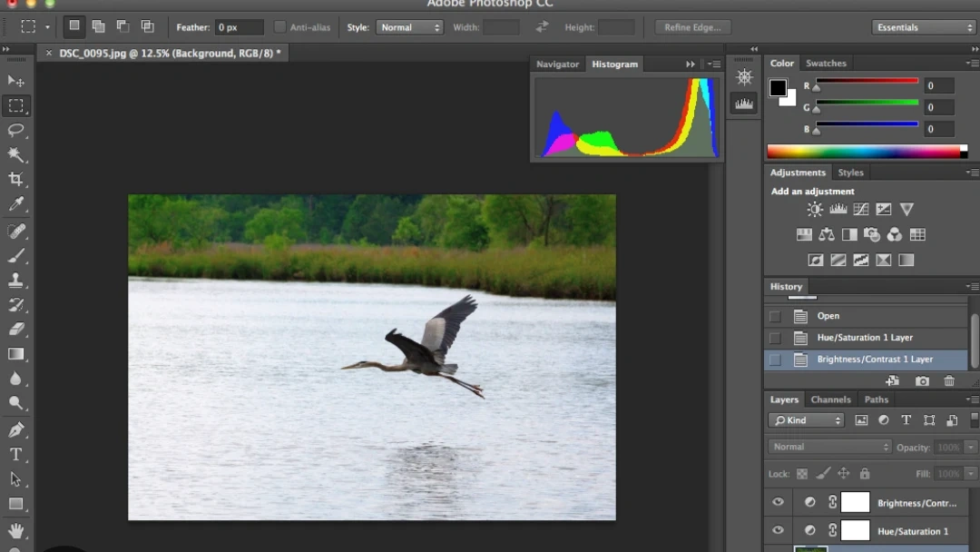The height and width of the screenshot is (552, 980).
Task: Select the Hand tool
Action: 15,531
